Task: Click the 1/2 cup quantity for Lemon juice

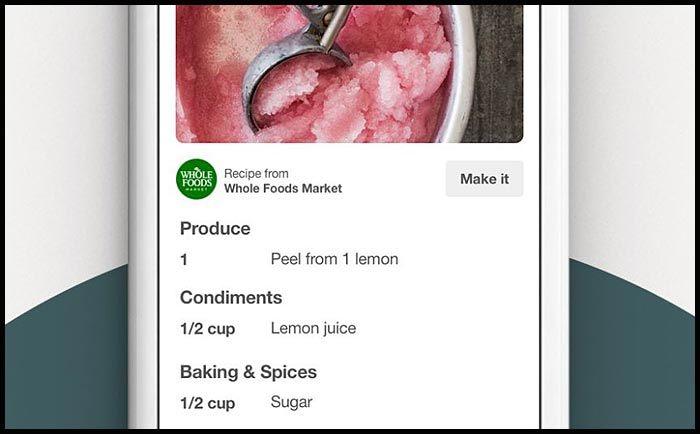Action: [208, 329]
